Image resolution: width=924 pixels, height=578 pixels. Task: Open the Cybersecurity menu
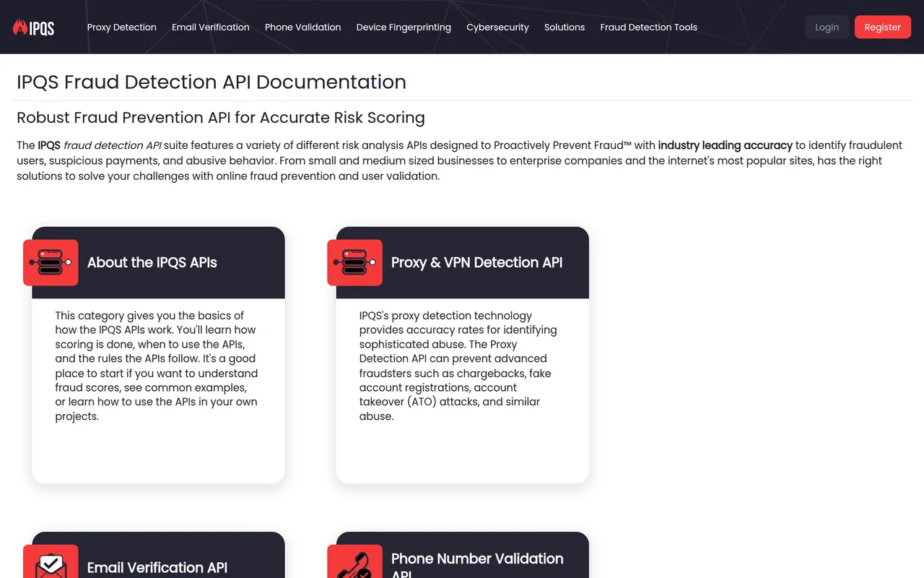pyautogui.click(x=497, y=27)
